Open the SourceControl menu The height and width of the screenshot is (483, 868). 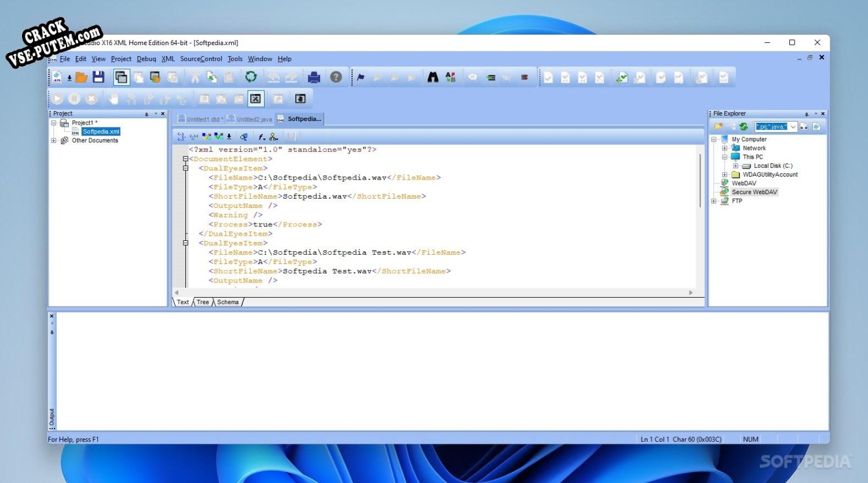click(x=201, y=59)
